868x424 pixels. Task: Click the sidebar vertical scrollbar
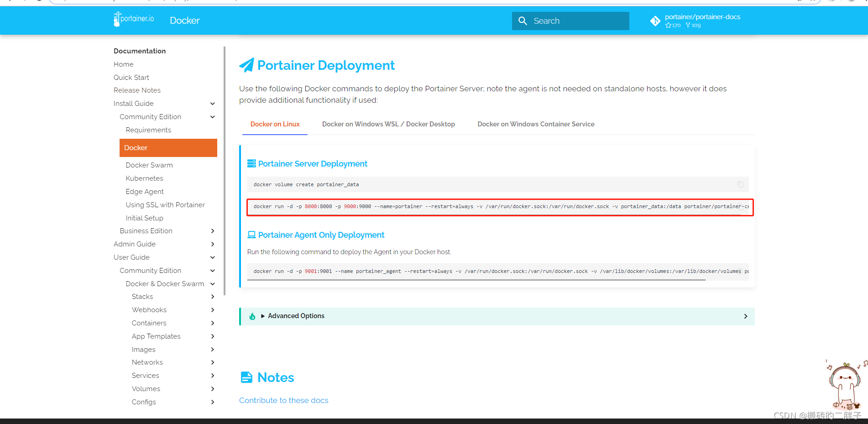click(225, 171)
